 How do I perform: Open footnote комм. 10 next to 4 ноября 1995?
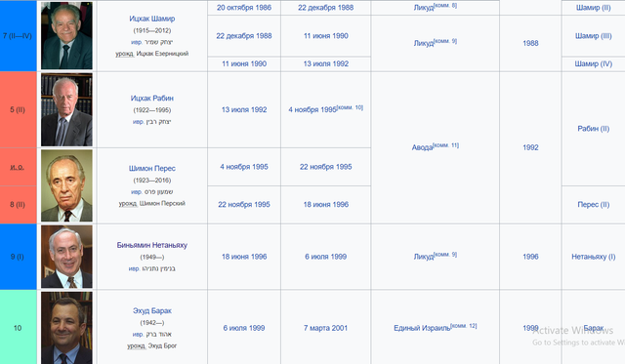pyautogui.click(x=351, y=107)
